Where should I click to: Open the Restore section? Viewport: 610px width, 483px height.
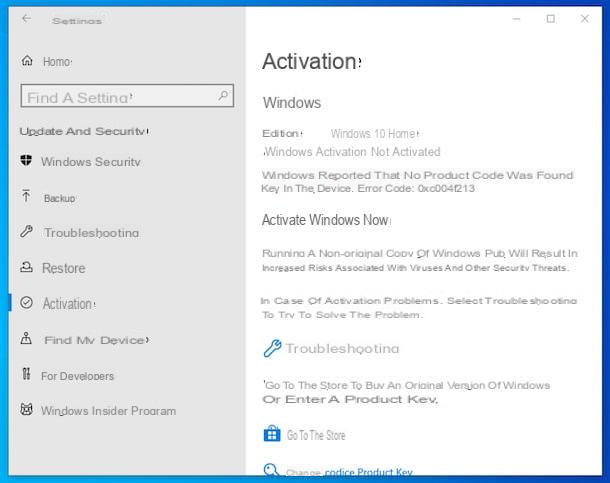click(x=63, y=268)
